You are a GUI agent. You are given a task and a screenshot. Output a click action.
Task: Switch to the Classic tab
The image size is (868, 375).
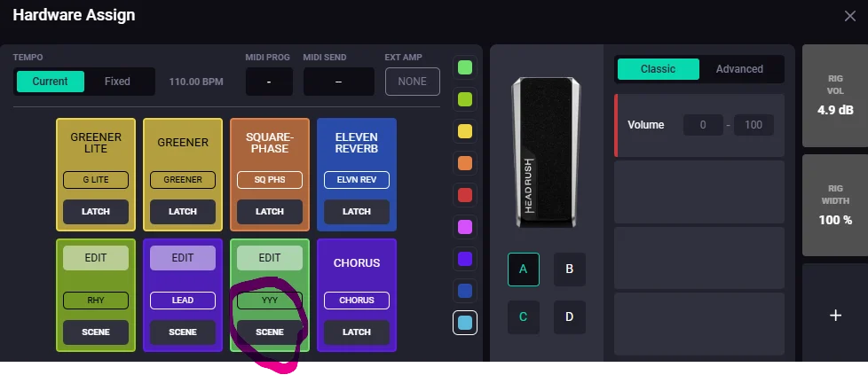(659, 69)
